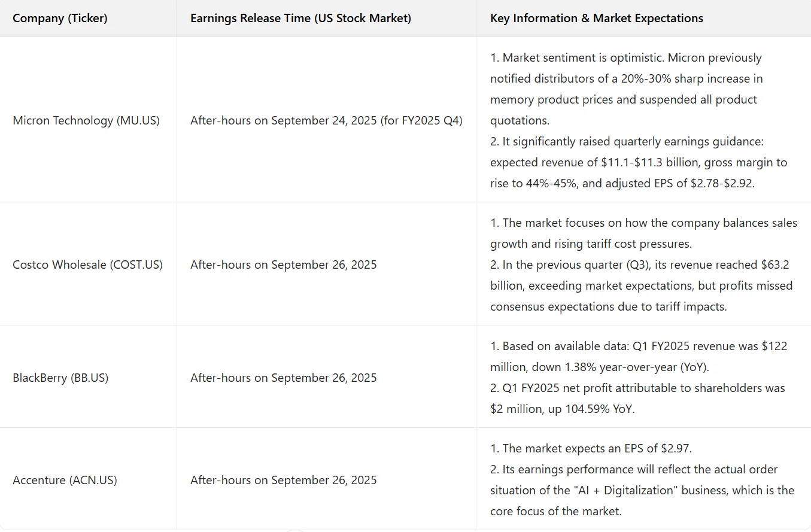Click Accenture's September 26, 2025 release time
811x532 pixels.
[283, 480]
